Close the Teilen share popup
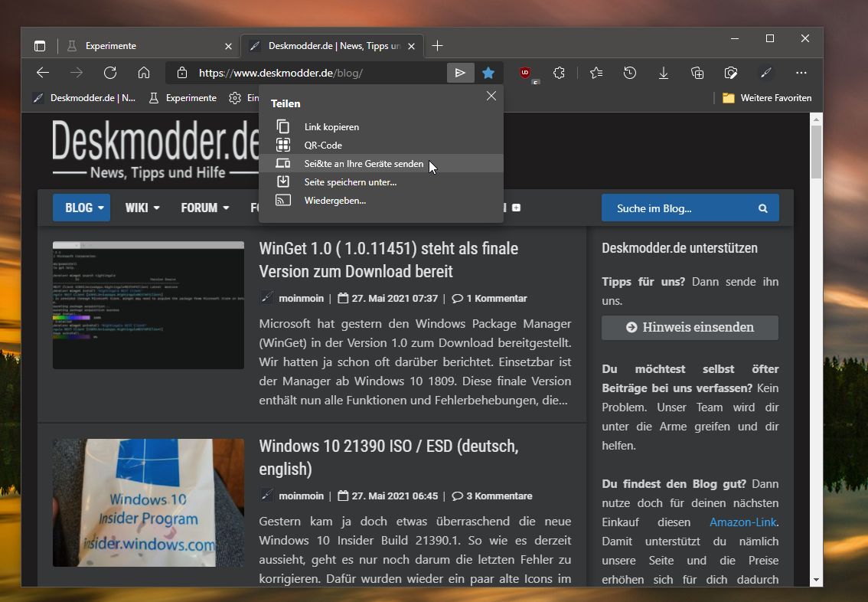 pos(491,96)
